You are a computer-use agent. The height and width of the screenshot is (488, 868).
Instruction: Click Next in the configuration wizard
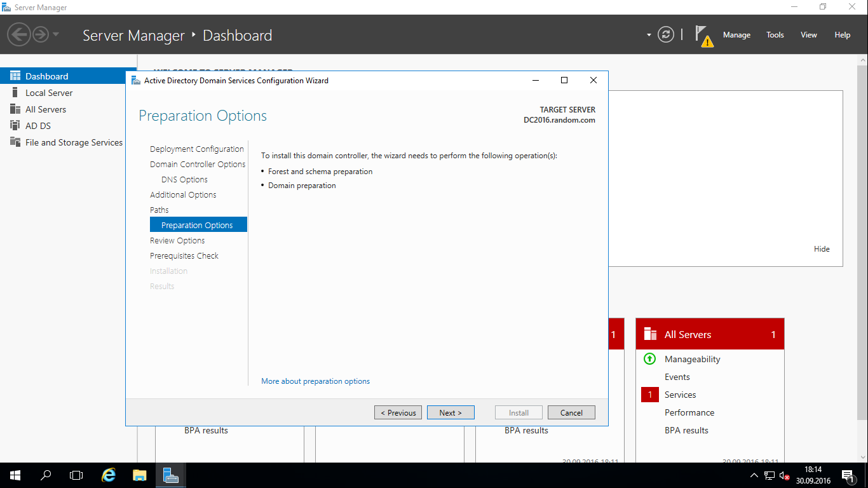(x=451, y=412)
